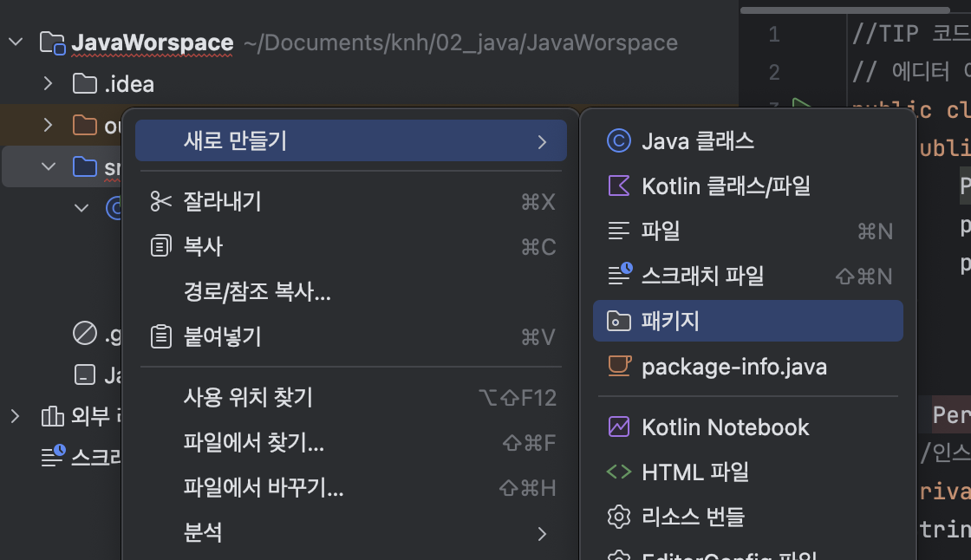Click the gitignore circle-slash icon
971x560 pixels.
(85, 333)
